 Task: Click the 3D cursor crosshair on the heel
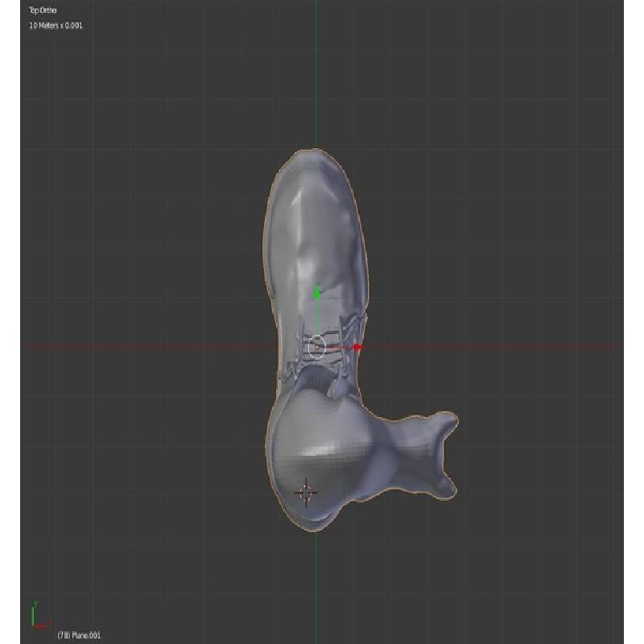click(306, 493)
